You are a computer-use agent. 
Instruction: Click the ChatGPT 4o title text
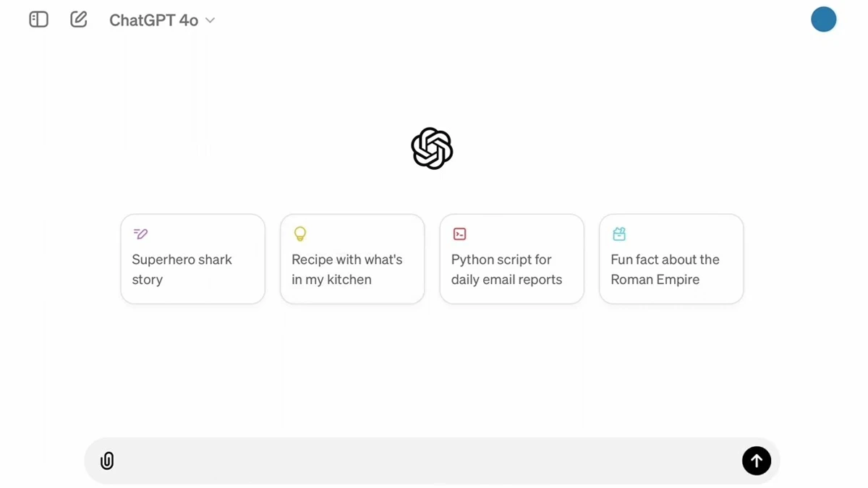tap(153, 20)
